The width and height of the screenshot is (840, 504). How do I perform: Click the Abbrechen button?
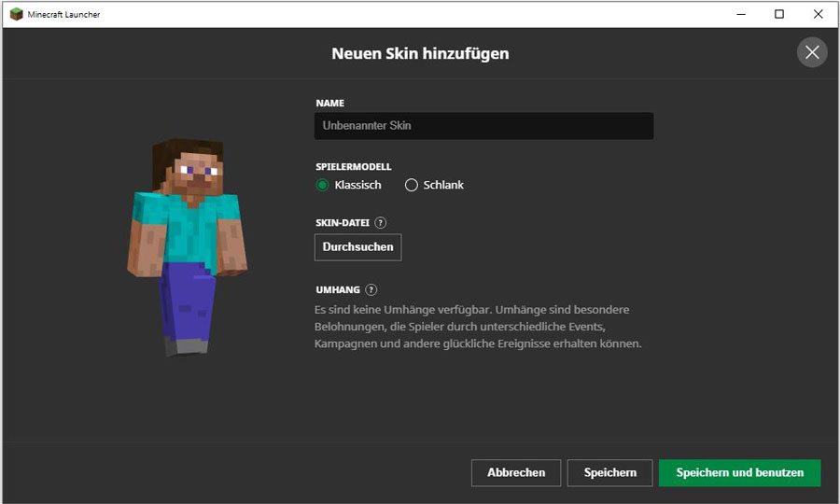515,472
